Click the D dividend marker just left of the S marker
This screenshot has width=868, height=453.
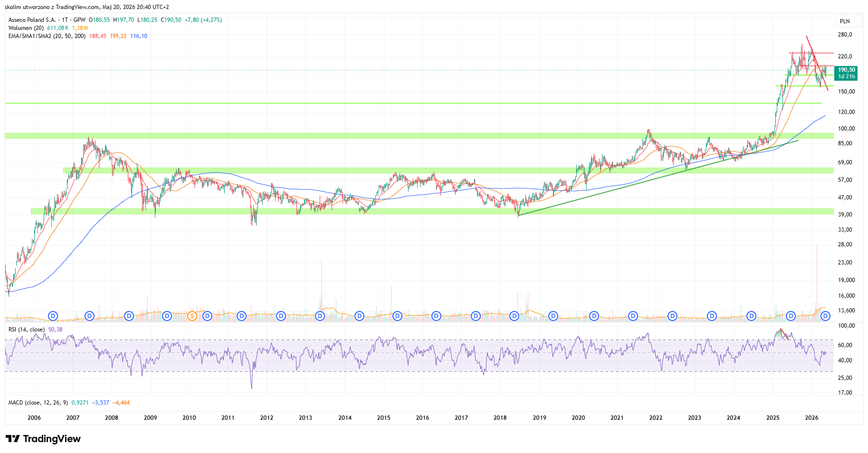(x=167, y=316)
